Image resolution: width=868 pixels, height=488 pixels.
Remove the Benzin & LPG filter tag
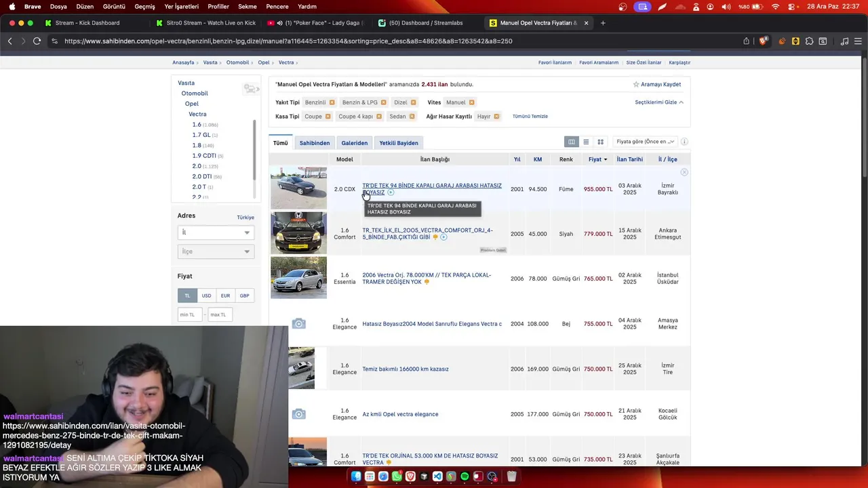(x=383, y=102)
